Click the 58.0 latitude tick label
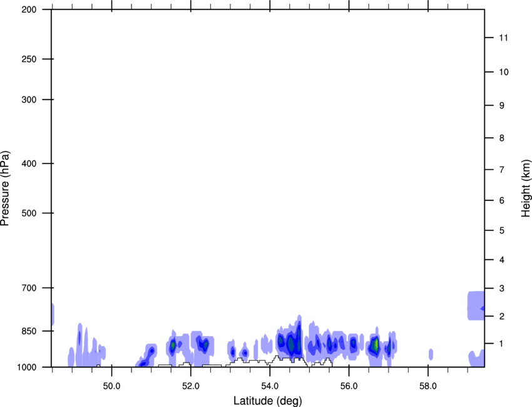Image resolution: width=532 pixels, height=407 pixels. click(x=428, y=386)
